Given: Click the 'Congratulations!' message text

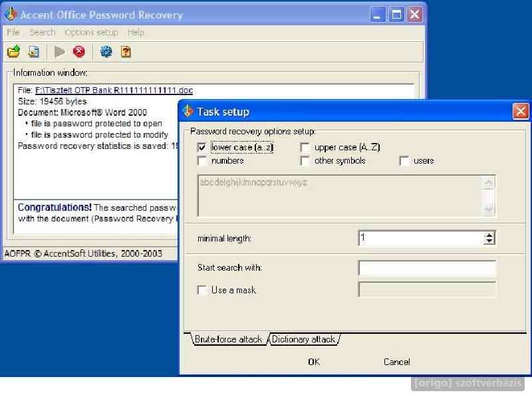Looking at the screenshot, I should [x=55, y=207].
